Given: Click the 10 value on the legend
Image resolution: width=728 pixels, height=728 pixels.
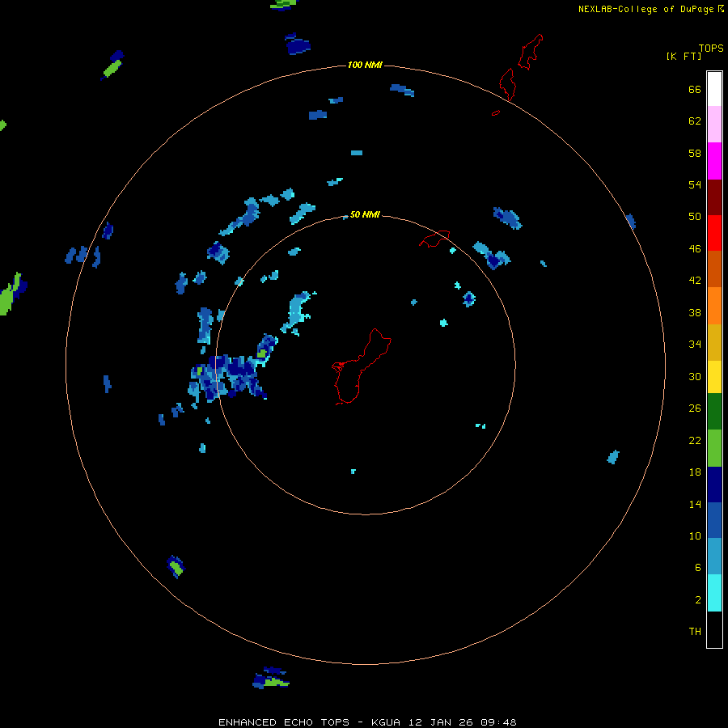Looking at the screenshot, I should point(695,536).
